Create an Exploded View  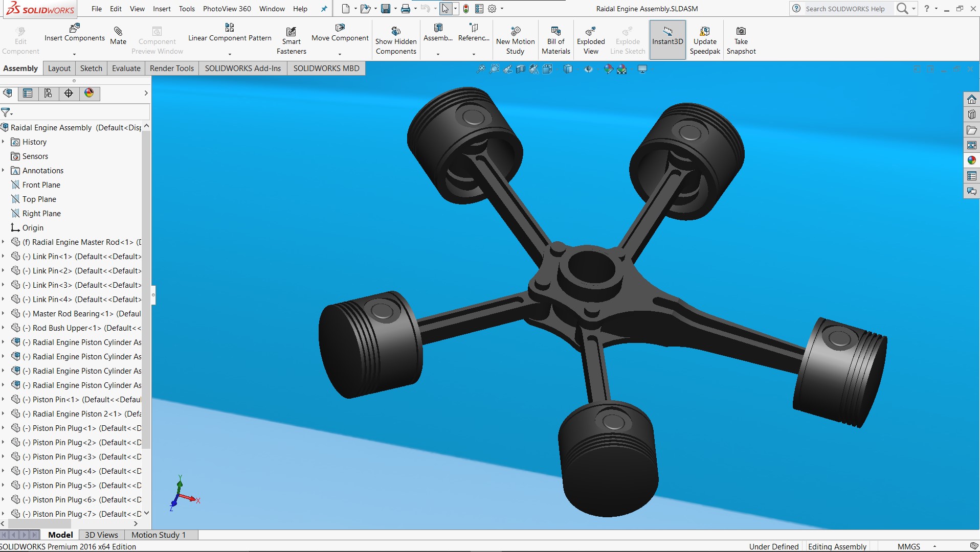[591, 40]
